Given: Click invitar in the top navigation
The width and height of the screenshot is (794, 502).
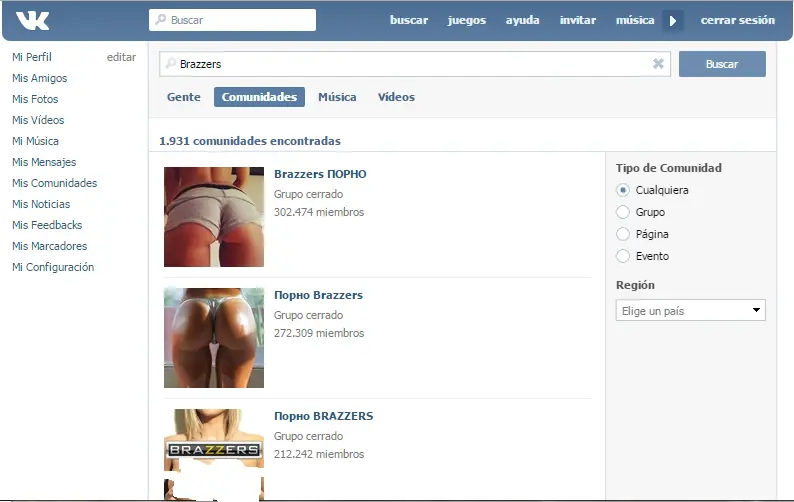Looking at the screenshot, I should 577,20.
